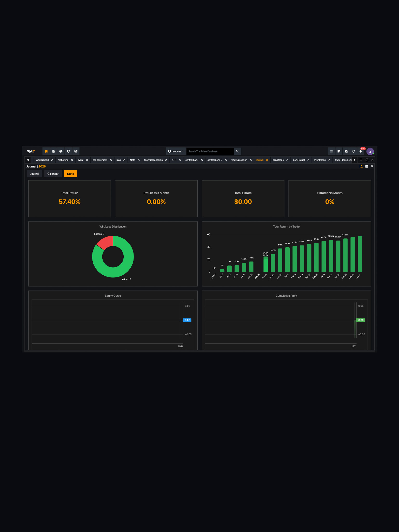Open the pie chart analytics icon
Image resolution: width=399 pixels, height=532 pixels.
[61, 151]
